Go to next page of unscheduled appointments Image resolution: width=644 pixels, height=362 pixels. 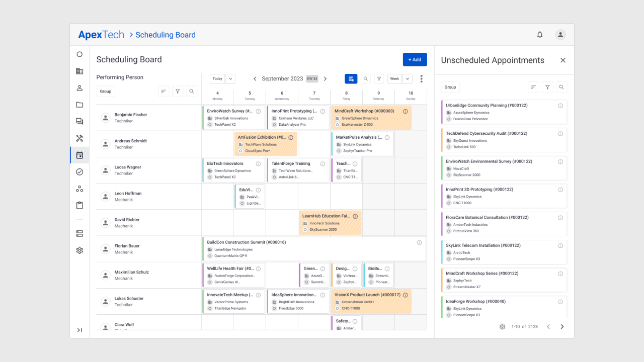click(x=562, y=327)
